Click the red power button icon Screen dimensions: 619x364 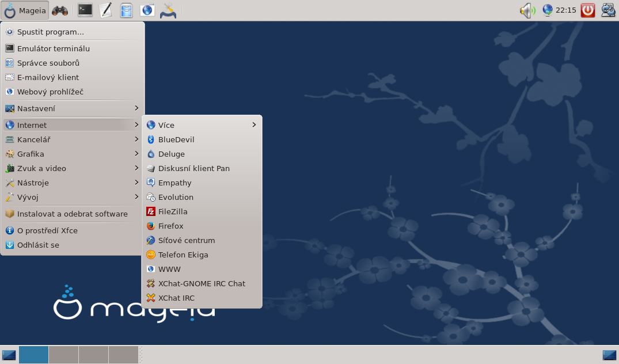pyautogui.click(x=588, y=10)
